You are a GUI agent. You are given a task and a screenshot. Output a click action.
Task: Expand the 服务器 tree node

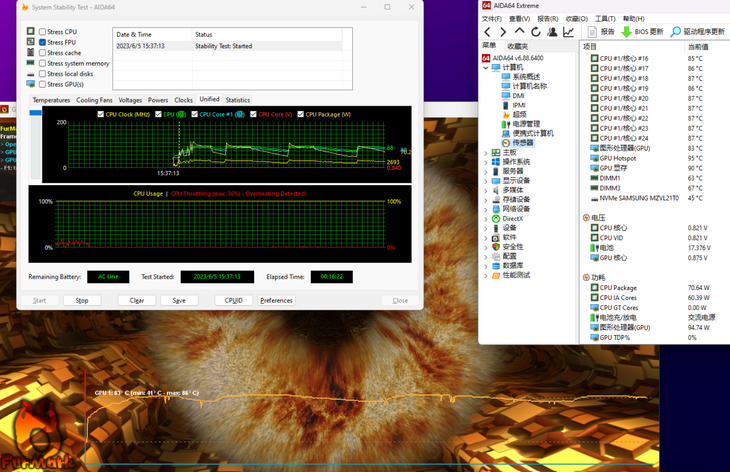pyautogui.click(x=486, y=171)
